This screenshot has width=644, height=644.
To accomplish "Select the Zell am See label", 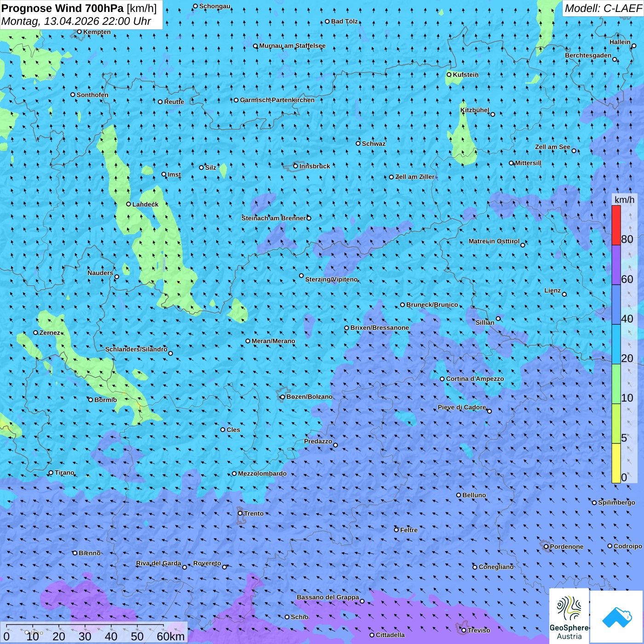I will [x=552, y=147].
